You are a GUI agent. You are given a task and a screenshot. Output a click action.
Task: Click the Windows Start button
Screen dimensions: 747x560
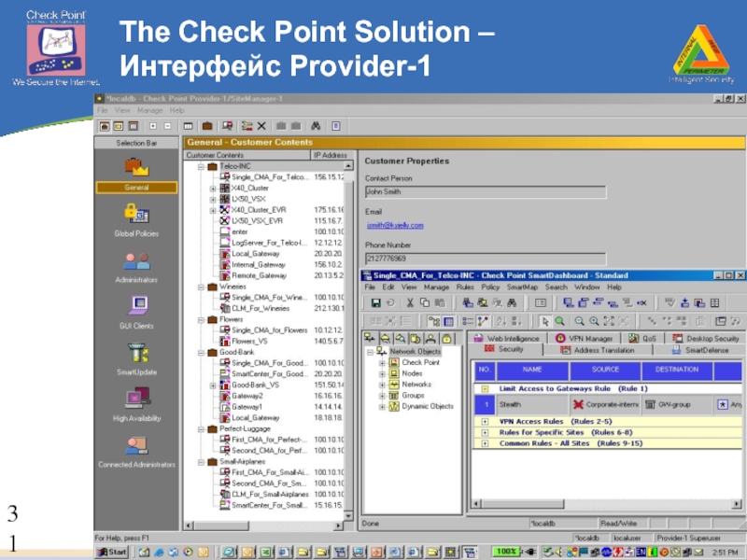point(112,553)
